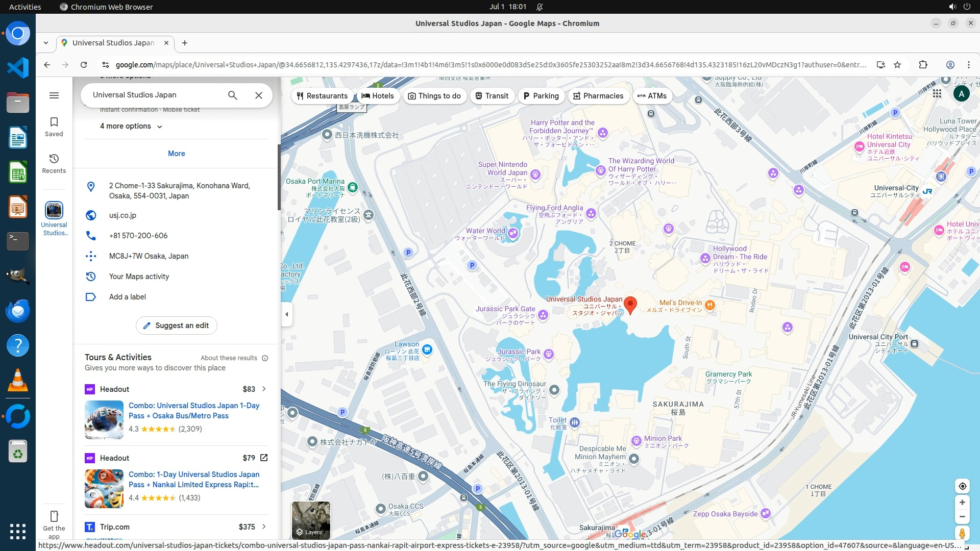Expand the Headout $83 tour entry
This screenshot has width=980, height=551.
tap(264, 389)
